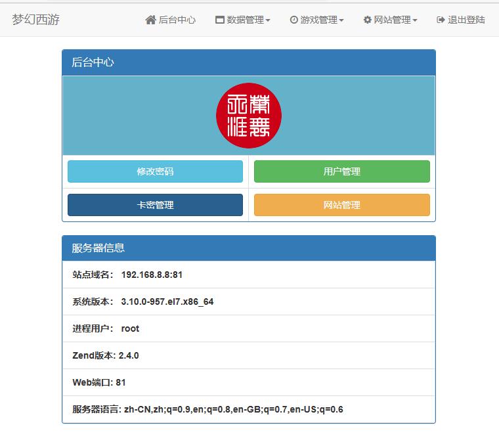This screenshot has width=499, height=448.
Task: Click the orange 网站管理 button
Action: (342, 205)
